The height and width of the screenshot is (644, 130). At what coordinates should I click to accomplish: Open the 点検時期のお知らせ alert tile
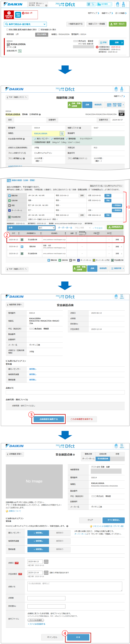tap(9, 15)
